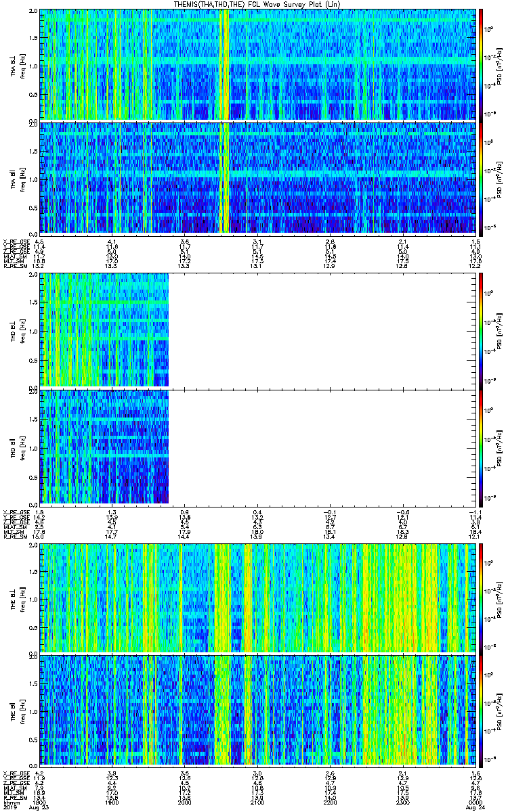Click the 2300 time tick label at bottom
This screenshot has height=812, width=508.
402,802
